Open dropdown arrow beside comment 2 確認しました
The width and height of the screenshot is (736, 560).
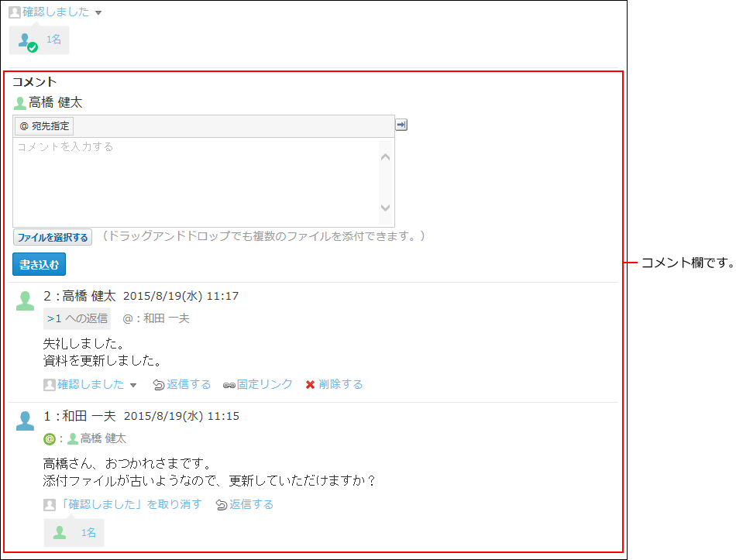[133, 386]
